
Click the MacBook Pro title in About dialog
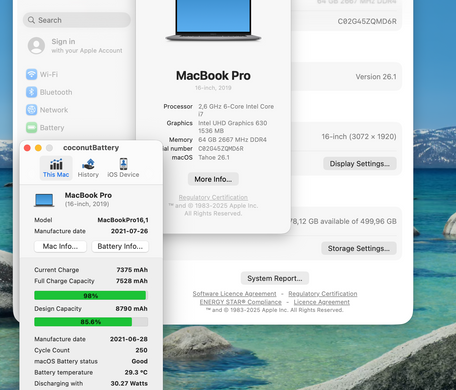click(x=213, y=76)
